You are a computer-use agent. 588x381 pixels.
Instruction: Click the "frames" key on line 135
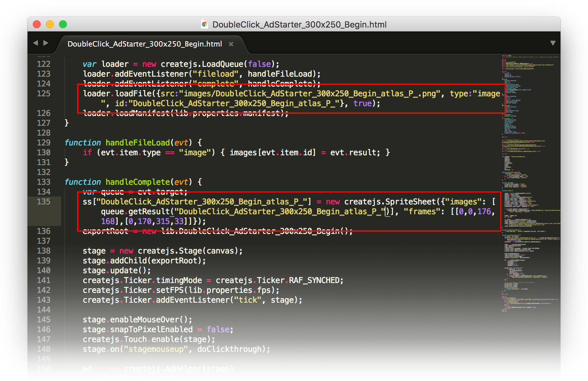tap(422, 212)
